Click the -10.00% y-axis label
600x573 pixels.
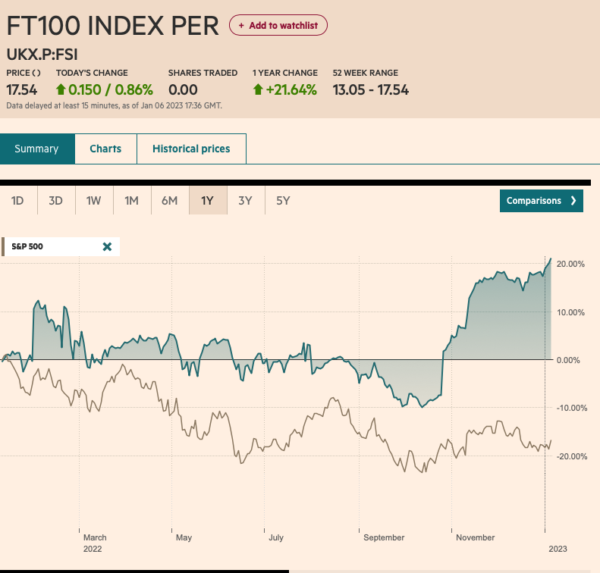572,408
